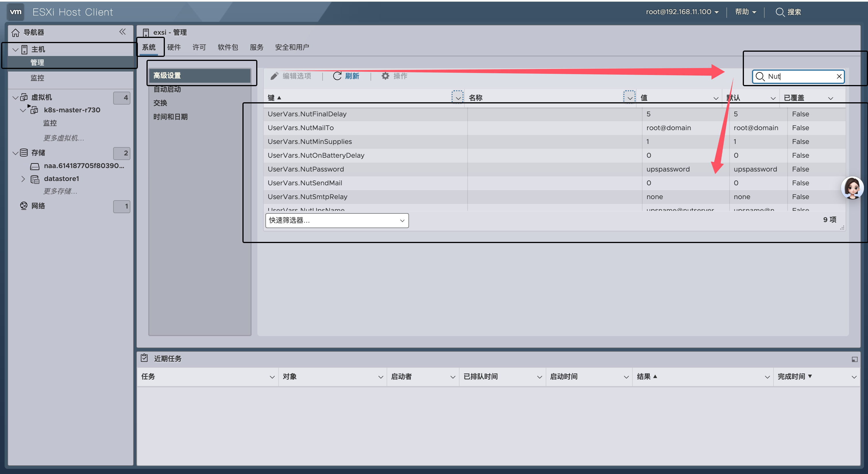Collapse the 虚拟机 tree node
Screen dimensions: 868x474
(x=15, y=98)
